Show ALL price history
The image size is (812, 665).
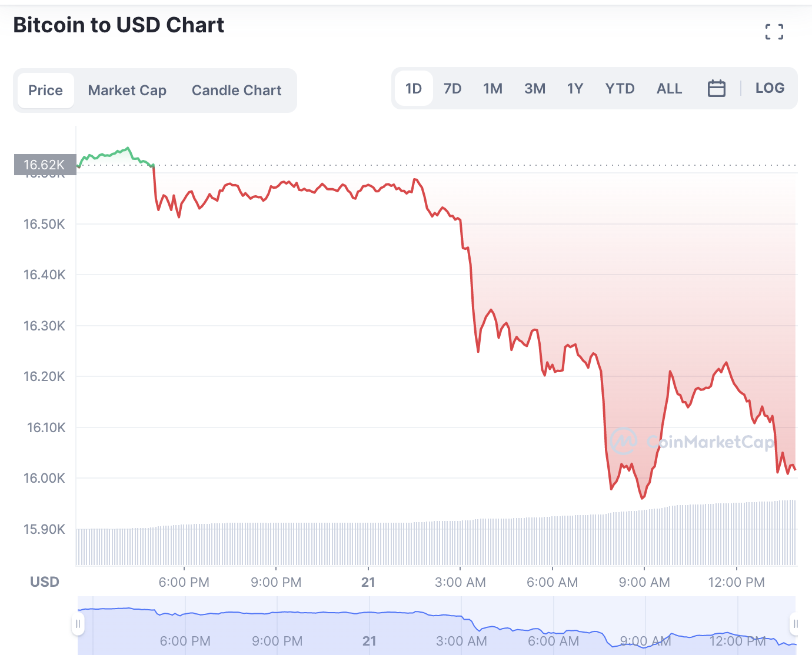click(x=669, y=89)
